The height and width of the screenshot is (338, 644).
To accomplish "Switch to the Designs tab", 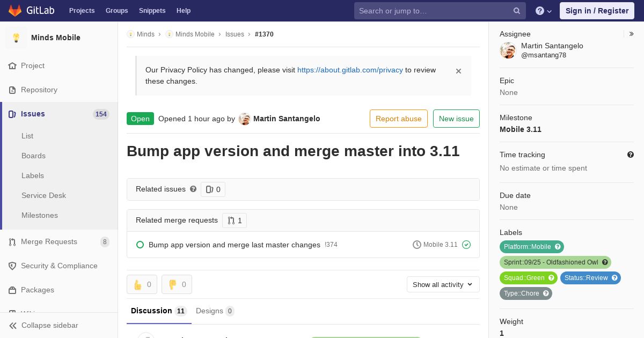I will coord(215,311).
